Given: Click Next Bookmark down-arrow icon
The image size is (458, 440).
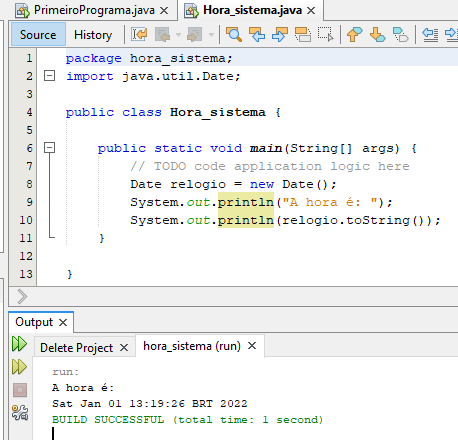Looking at the screenshot, I should [x=377, y=34].
